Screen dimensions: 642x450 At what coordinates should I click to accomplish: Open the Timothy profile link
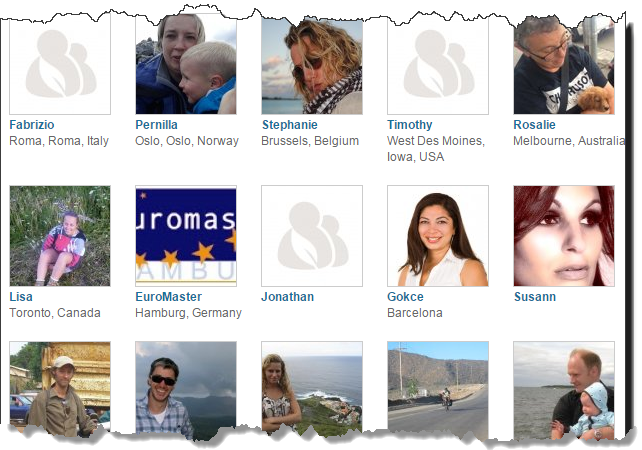coord(410,125)
